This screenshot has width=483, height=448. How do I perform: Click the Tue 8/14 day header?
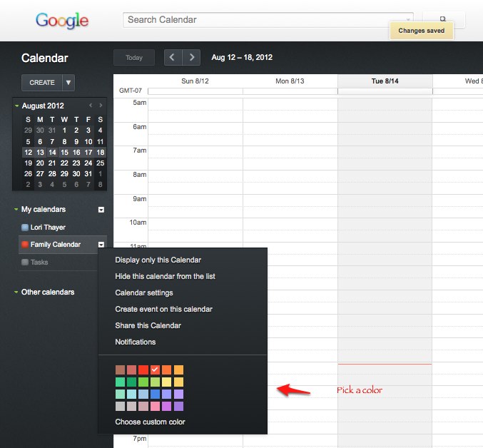tap(385, 81)
